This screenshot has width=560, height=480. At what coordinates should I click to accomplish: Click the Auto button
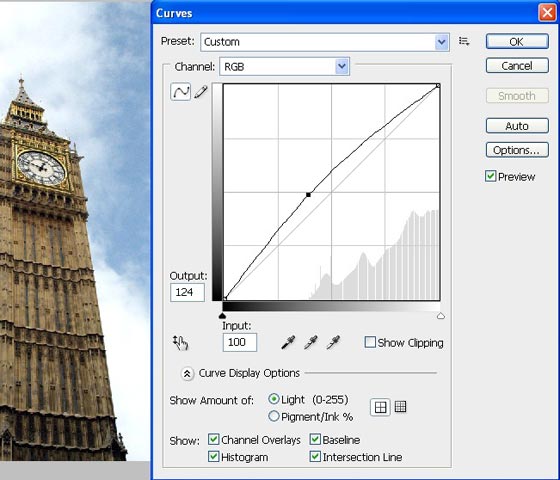pyautogui.click(x=517, y=126)
